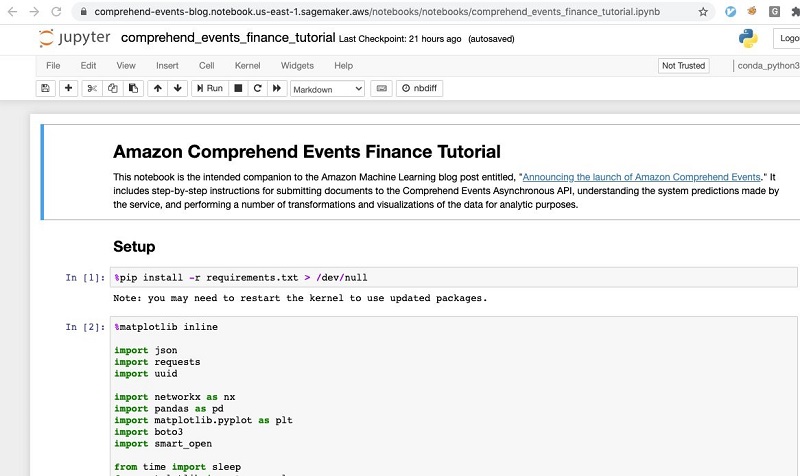800x476 pixels.
Task: Restart the kernel icon
Action: (257, 88)
